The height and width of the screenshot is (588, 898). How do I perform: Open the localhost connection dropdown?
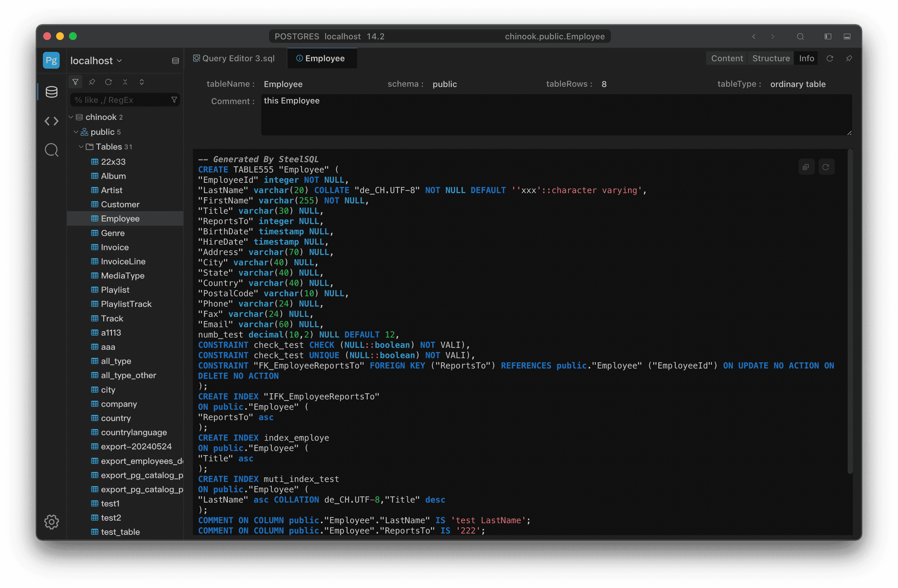(x=95, y=60)
